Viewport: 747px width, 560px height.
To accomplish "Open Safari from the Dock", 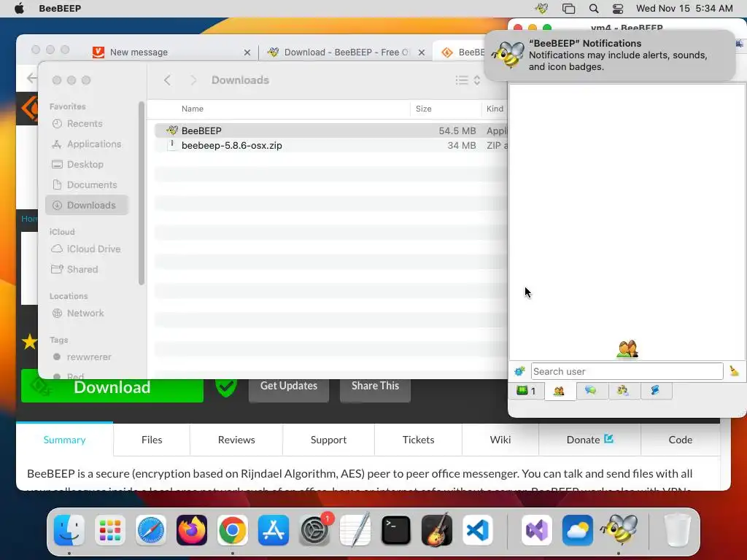I will (x=151, y=530).
